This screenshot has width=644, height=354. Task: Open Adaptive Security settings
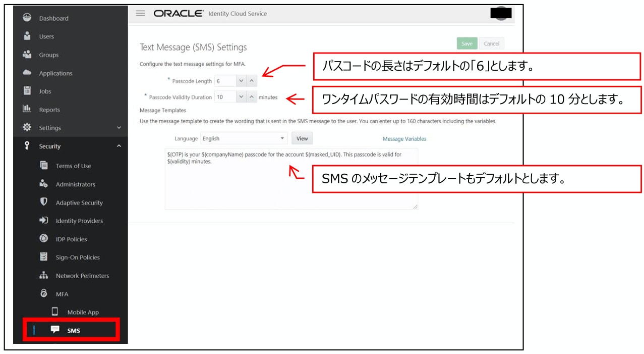pos(79,203)
